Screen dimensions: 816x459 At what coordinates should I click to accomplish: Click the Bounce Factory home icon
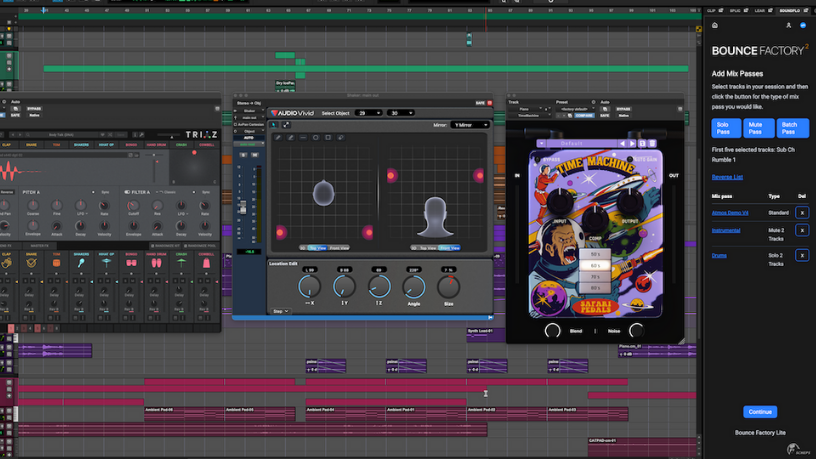[x=715, y=25]
